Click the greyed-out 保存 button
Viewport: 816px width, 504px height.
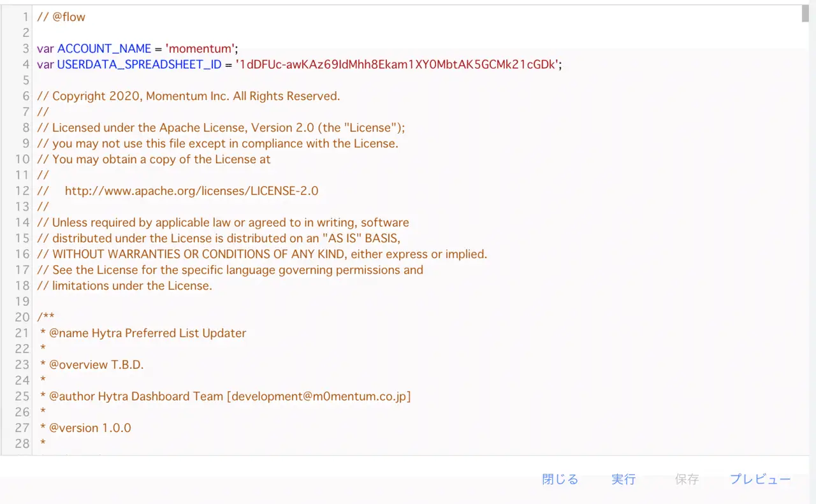[x=687, y=479]
